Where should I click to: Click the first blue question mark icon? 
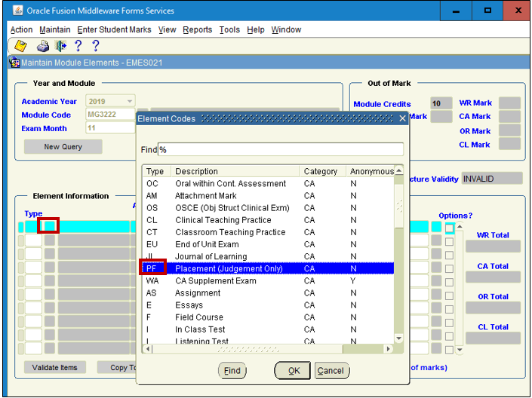tap(78, 47)
